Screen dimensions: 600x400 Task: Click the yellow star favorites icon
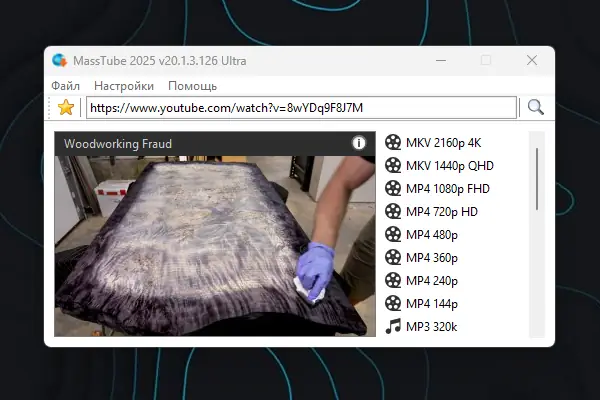point(66,108)
